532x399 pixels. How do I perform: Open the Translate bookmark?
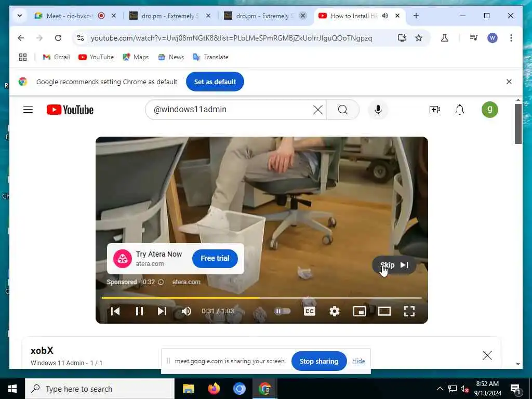(210, 57)
